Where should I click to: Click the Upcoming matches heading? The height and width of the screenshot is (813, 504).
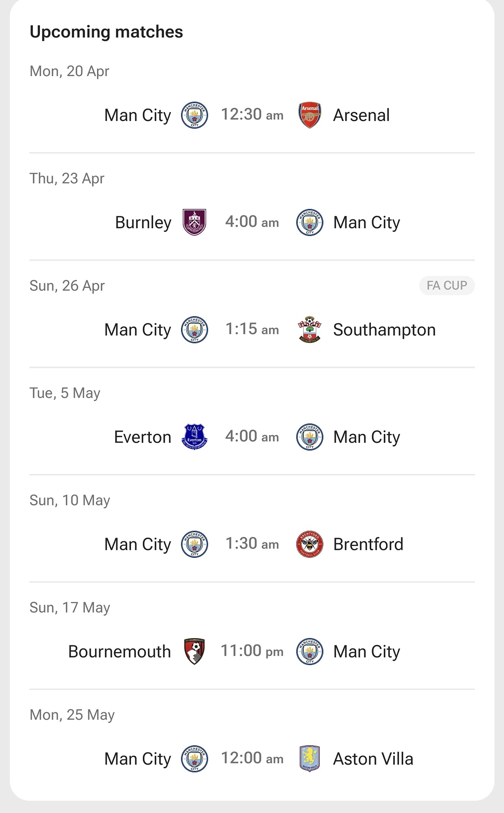pyautogui.click(x=106, y=32)
